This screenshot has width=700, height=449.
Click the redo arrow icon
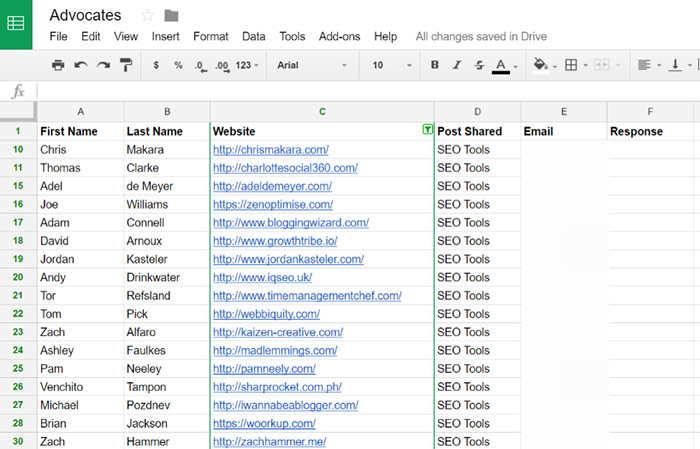[102, 65]
